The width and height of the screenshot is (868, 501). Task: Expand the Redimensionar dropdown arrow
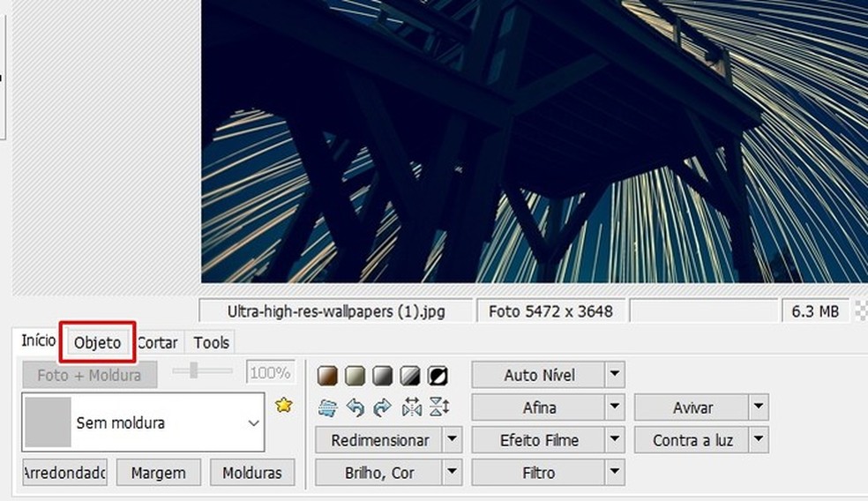click(x=453, y=441)
